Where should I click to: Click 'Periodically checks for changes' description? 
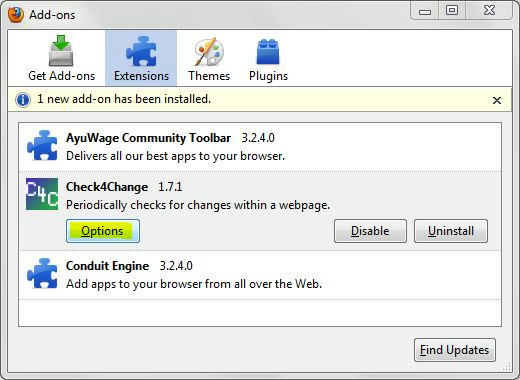pyautogui.click(x=198, y=205)
